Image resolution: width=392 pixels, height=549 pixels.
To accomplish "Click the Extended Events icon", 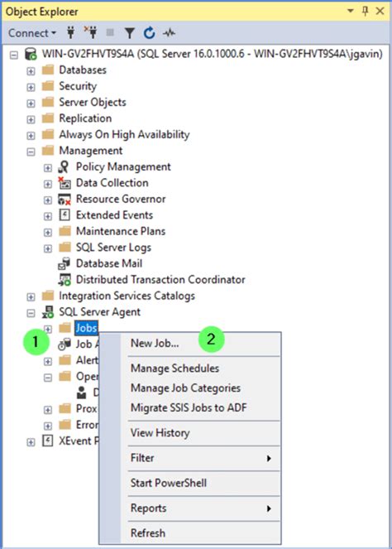I will (x=65, y=215).
